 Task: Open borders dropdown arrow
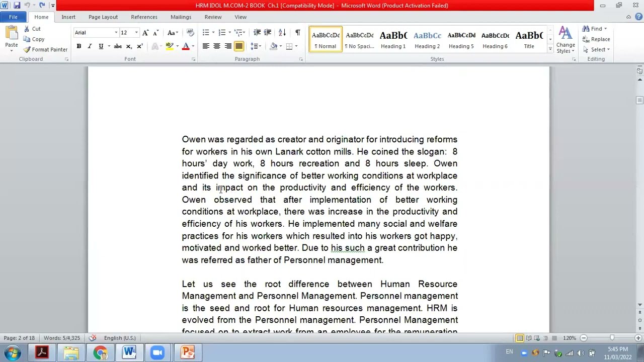(296, 46)
